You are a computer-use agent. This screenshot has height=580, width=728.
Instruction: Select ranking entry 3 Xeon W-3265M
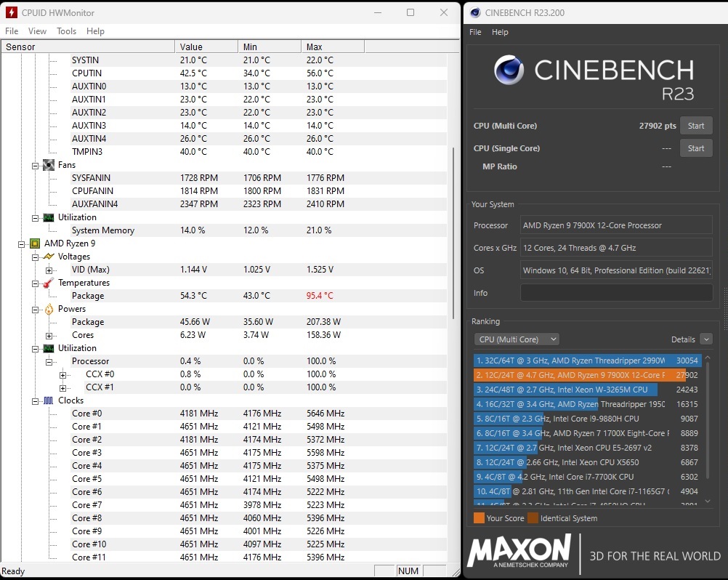click(587, 390)
